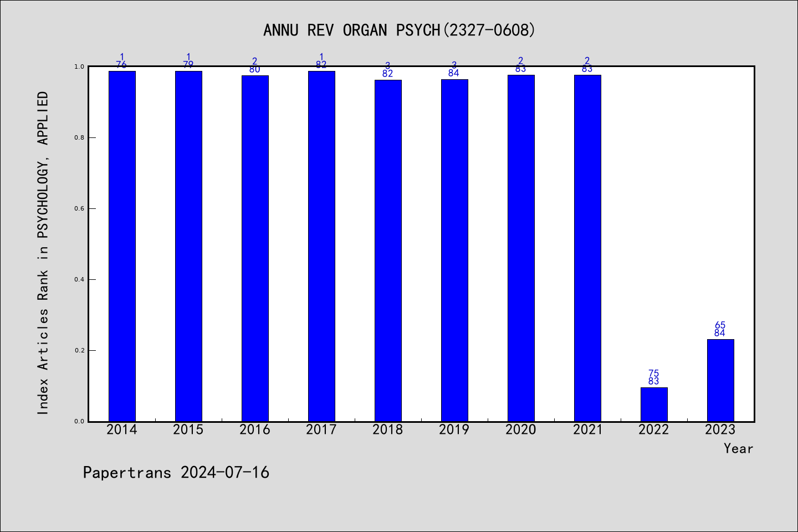Click the y-axis tick label 1.0
Image resolution: width=798 pixels, height=532 pixels.
[x=79, y=66]
